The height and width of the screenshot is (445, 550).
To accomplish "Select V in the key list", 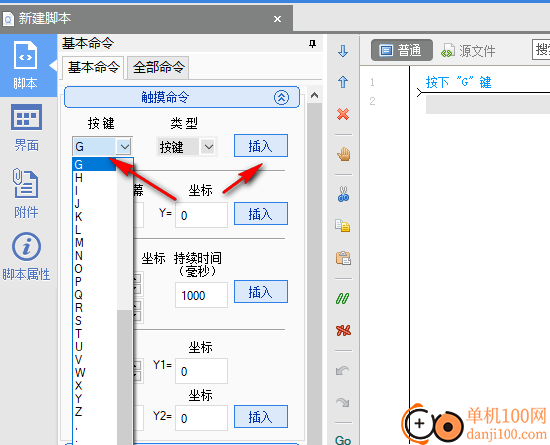I will click(x=94, y=359).
